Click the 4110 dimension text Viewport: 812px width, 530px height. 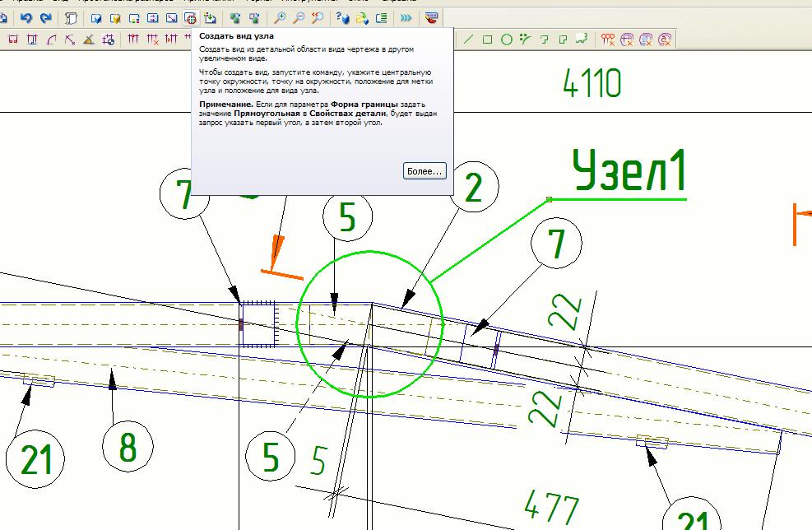pyautogui.click(x=592, y=83)
